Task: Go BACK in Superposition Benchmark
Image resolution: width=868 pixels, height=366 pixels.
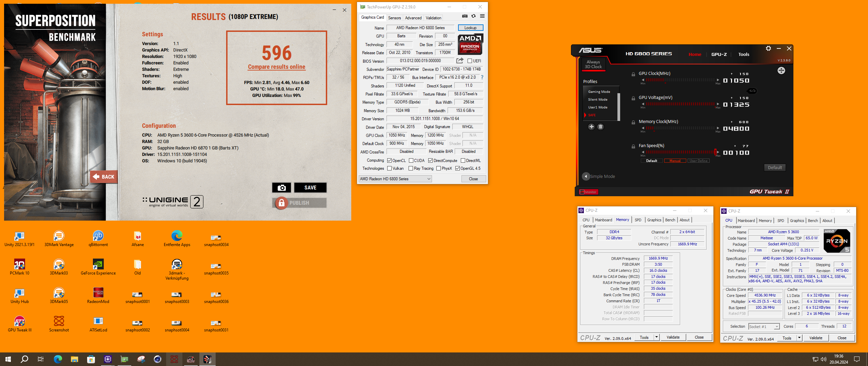Action: click(104, 177)
